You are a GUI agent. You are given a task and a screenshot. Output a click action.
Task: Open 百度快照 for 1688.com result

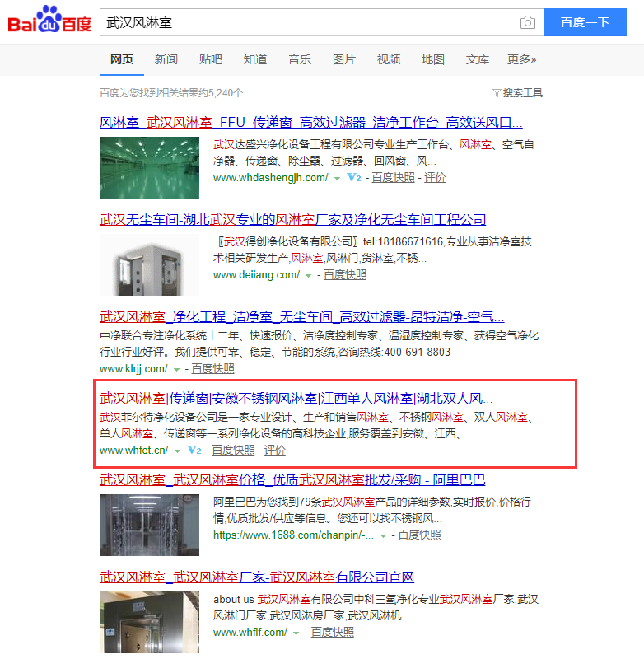(419, 535)
